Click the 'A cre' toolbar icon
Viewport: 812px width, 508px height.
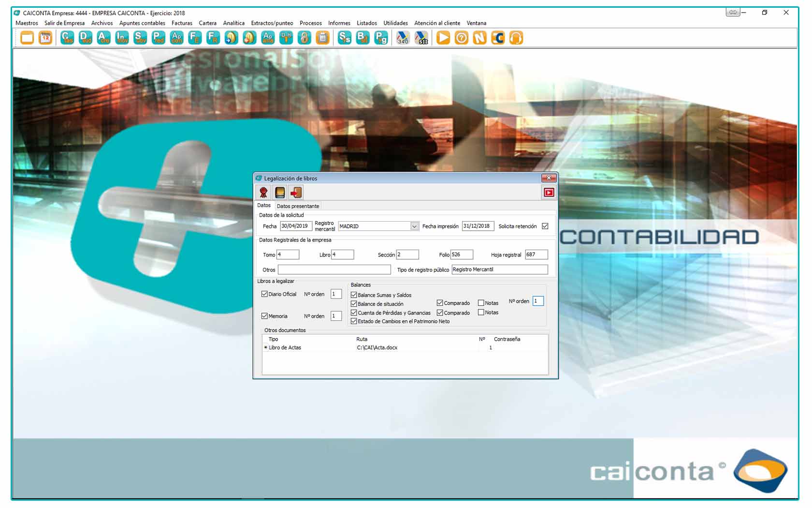coord(103,38)
